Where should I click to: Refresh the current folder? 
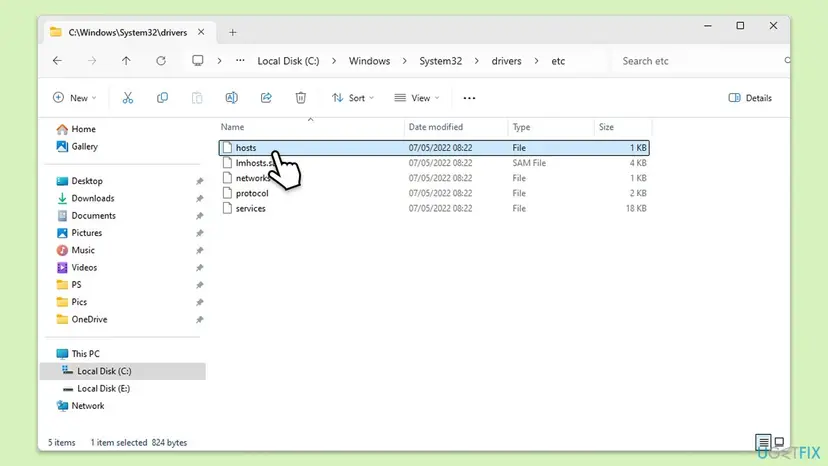(161, 61)
